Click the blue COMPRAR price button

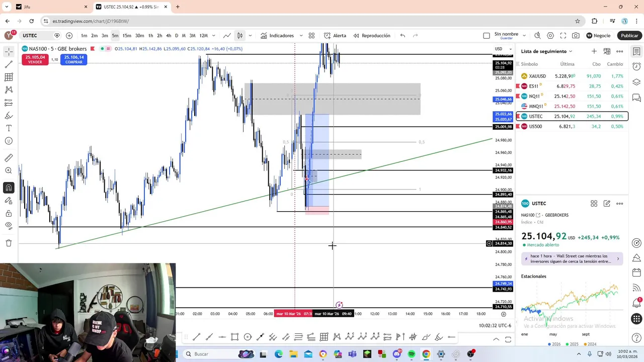click(x=74, y=59)
